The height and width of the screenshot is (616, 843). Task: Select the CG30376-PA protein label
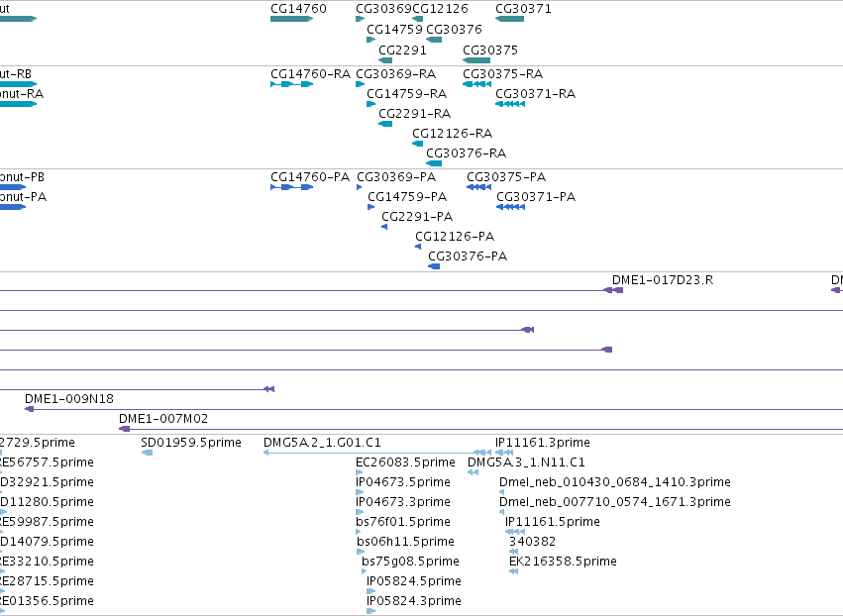(468, 256)
